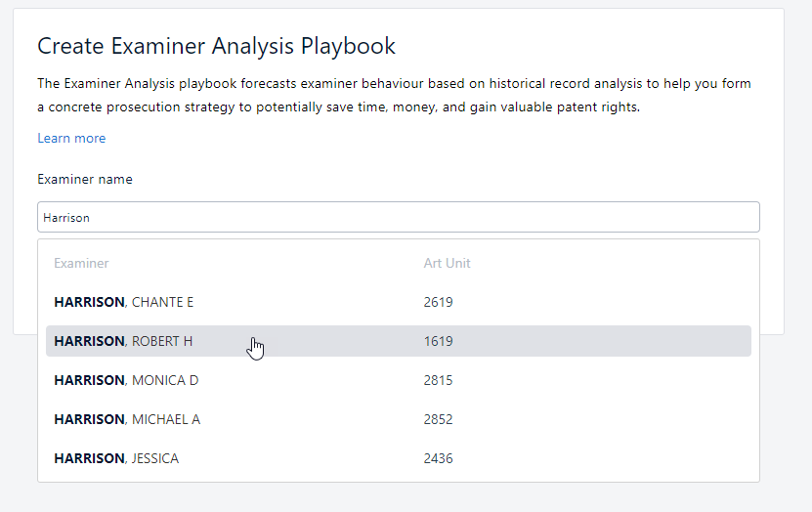Pick HARRISON, MONICA D from list
This screenshot has height=512, width=812.
tap(126, 380)
